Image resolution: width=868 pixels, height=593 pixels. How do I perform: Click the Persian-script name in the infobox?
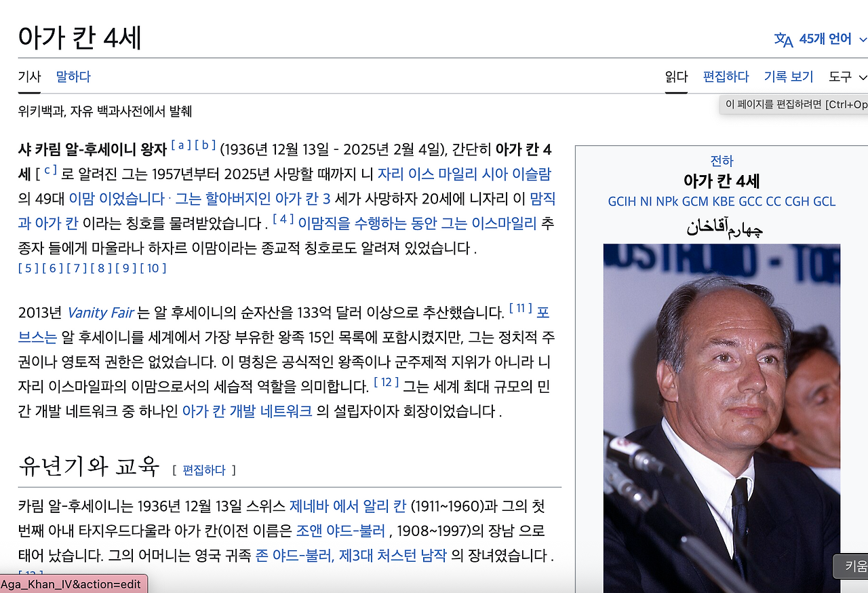(724, 227)
